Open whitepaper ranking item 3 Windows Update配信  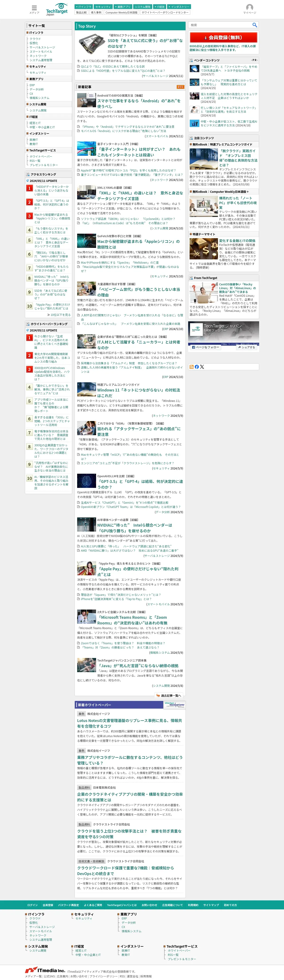tap(52, 373)
